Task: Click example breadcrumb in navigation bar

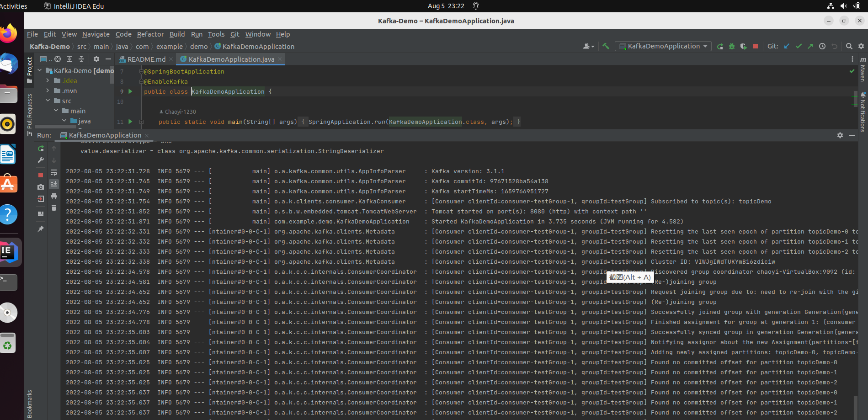Action: pos(169,47)
